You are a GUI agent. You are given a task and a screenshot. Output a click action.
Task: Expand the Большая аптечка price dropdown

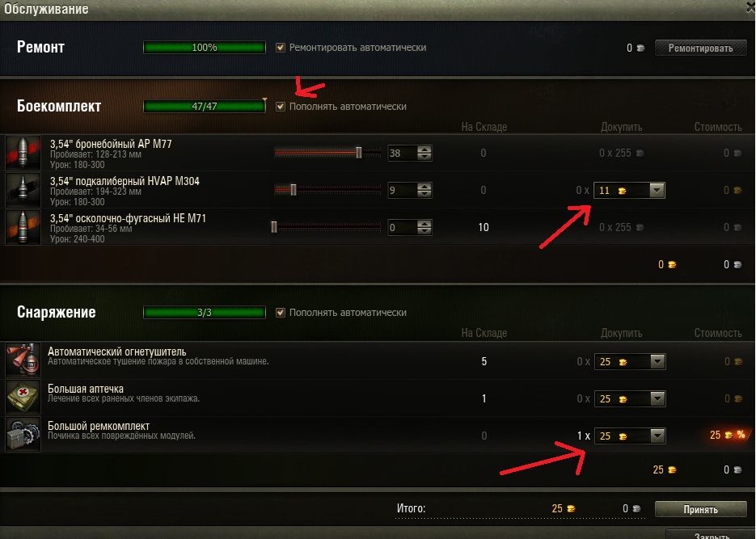pos(657,399)
